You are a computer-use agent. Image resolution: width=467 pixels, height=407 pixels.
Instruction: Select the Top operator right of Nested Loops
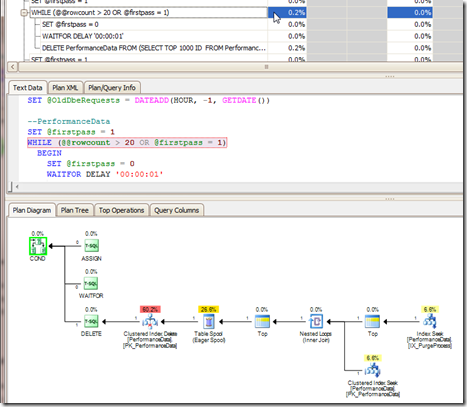pos(372,322)
